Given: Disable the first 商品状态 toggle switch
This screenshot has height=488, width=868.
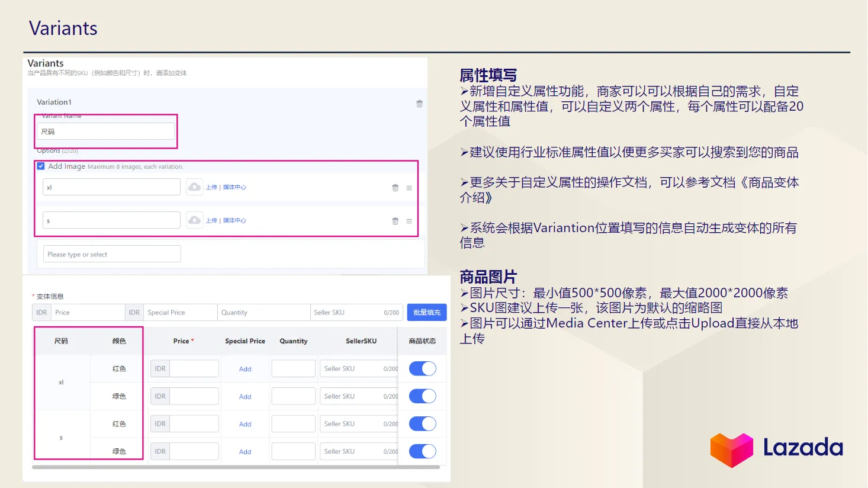Looking at the screenshot, I should [x=422, y=368].
